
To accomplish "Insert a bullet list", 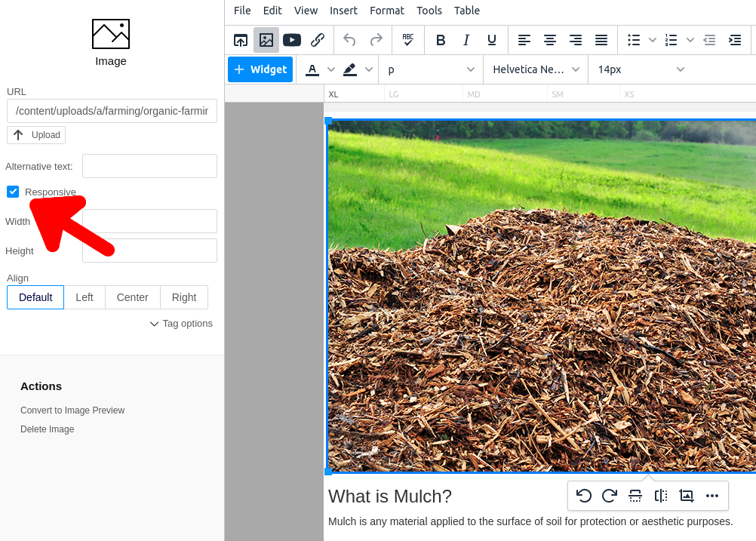I will tap(634, 40).
